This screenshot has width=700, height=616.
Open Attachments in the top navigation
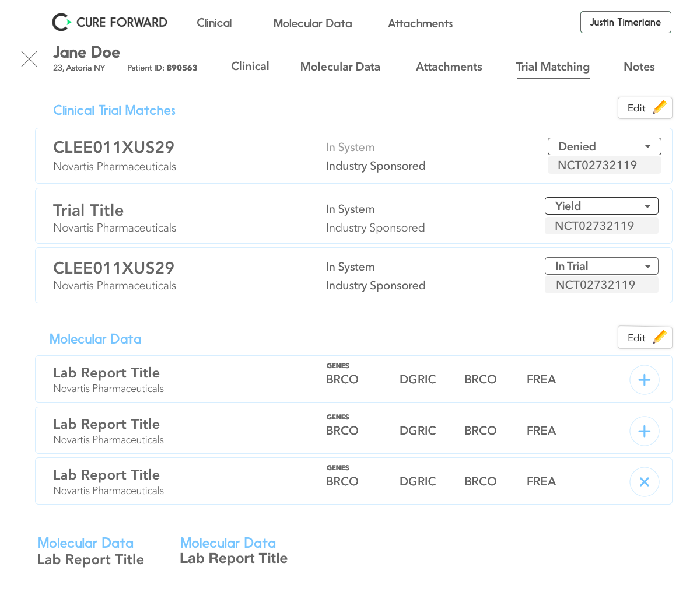click(x=421, y=23)
